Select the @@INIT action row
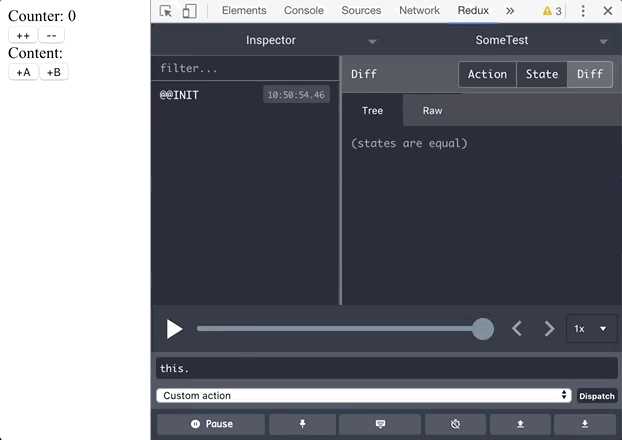 click(x=245, y=95)
